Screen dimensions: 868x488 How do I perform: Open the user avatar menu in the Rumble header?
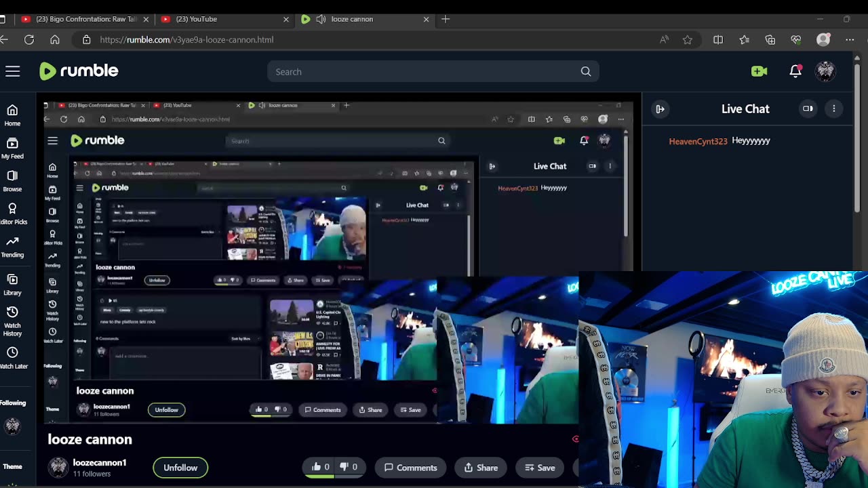point(825,71)
